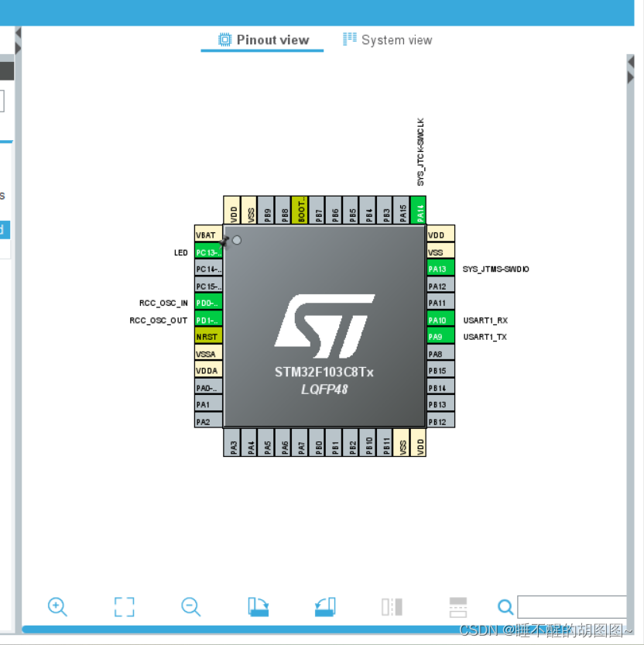This screenshot has width=644, height=645.
Task: Select the NRST pin
Action: 208,337
